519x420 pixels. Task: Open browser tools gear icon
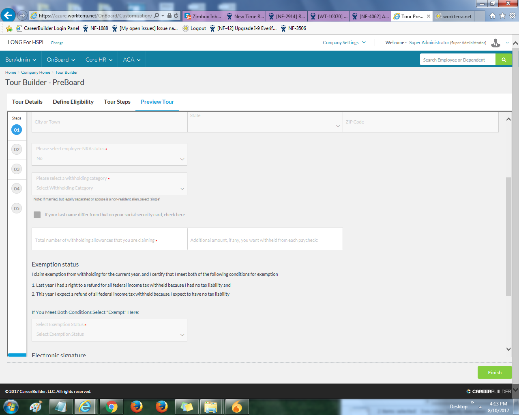(x=513, y=16)
